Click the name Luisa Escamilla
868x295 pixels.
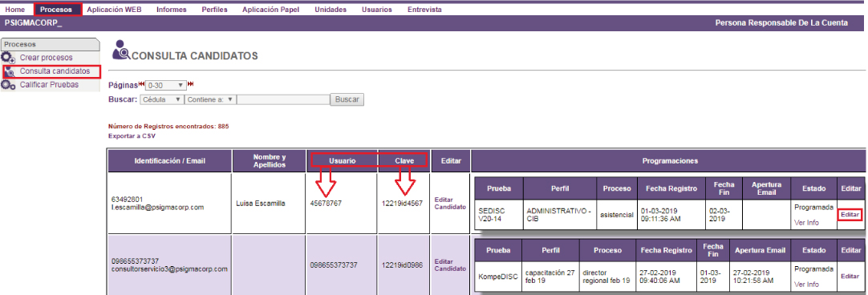pos(260,204)
